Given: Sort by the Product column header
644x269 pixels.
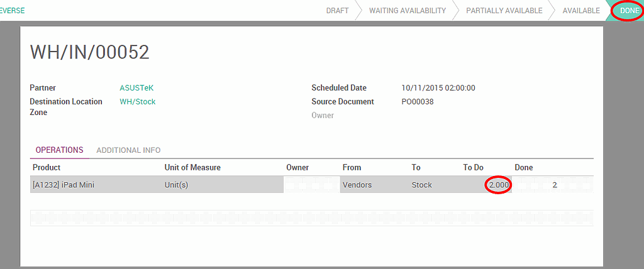Looking at the screenshot, I should 47,168.
